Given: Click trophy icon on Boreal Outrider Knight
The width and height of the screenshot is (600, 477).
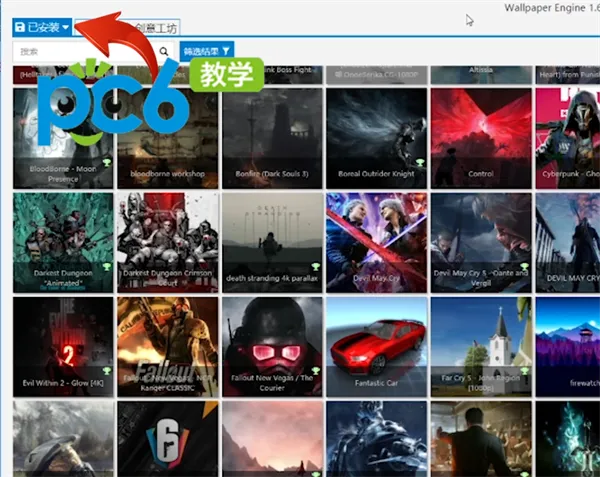Looking at the screenshot, I should pos(420,163).
